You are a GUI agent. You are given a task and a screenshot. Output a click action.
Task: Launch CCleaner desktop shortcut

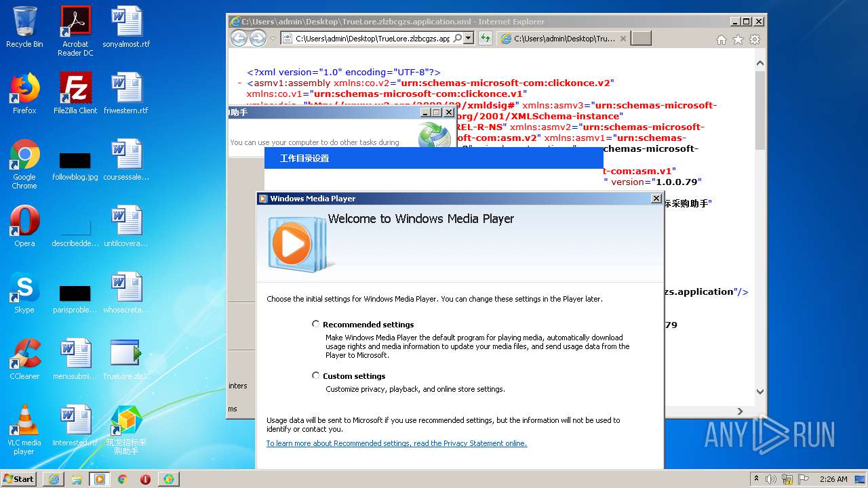click(x=24, y=359)
